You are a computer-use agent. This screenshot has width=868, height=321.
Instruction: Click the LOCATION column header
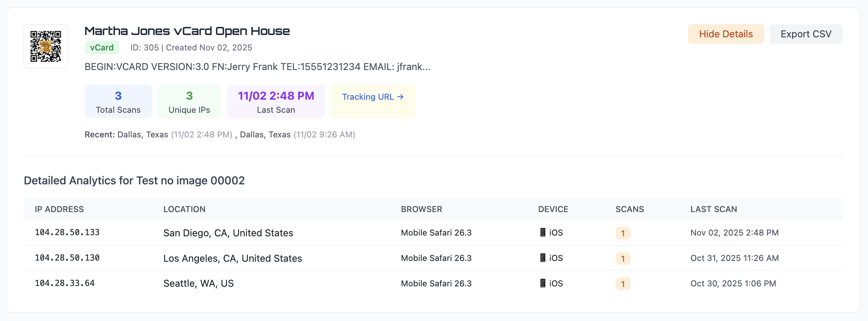click(x=184, y=209)
